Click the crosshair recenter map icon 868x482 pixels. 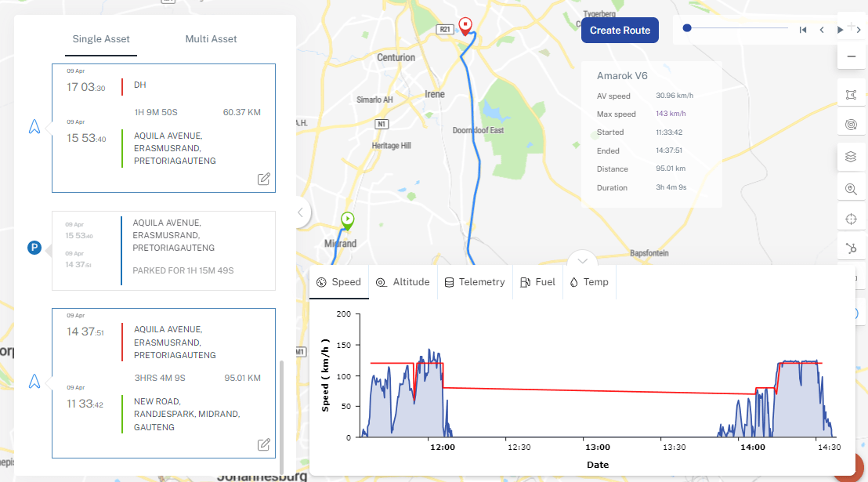(x=851, y=218)
